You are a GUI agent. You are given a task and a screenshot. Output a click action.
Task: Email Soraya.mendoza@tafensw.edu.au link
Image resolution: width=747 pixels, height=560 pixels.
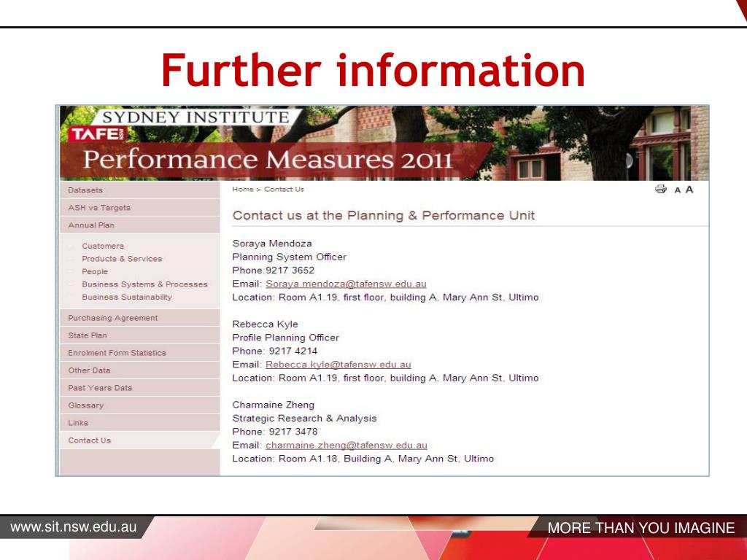(346, 284)
